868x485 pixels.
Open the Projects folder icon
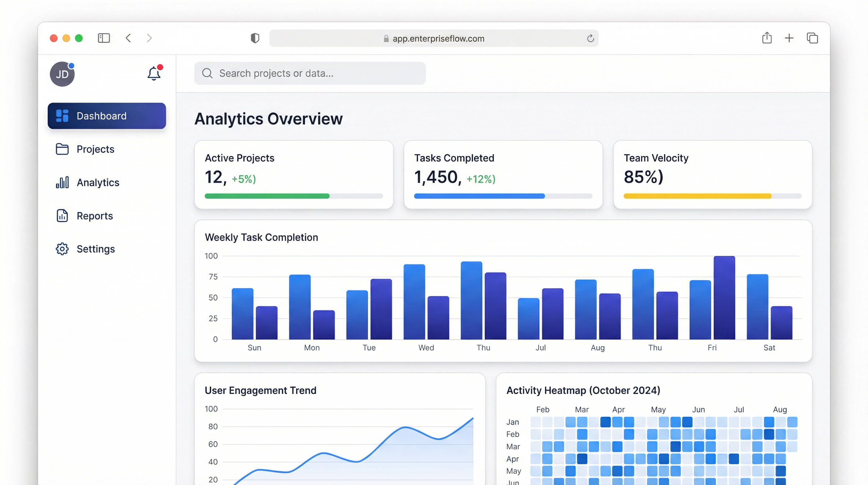tap(62, 149)
